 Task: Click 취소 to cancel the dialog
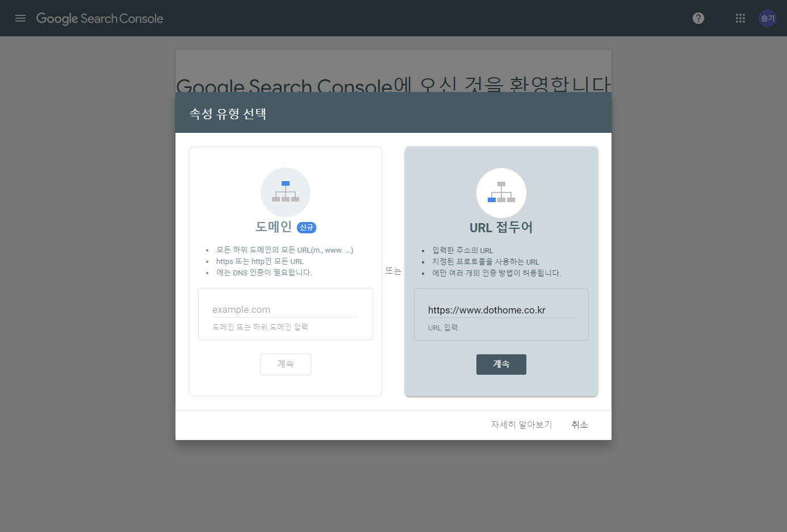[x=580, y=425]
